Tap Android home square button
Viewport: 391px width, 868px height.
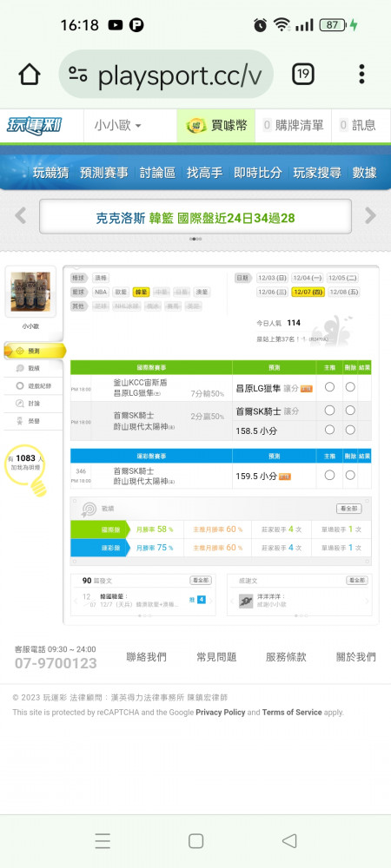click(x=195, y=841)
